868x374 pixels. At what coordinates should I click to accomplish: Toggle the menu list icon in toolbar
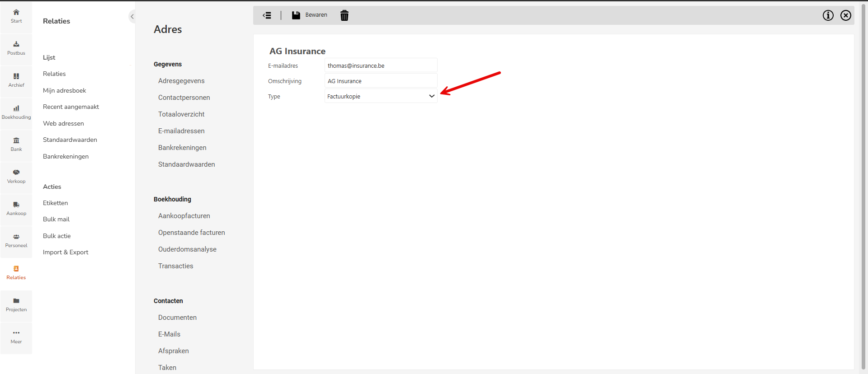click(x=267, y=15)
